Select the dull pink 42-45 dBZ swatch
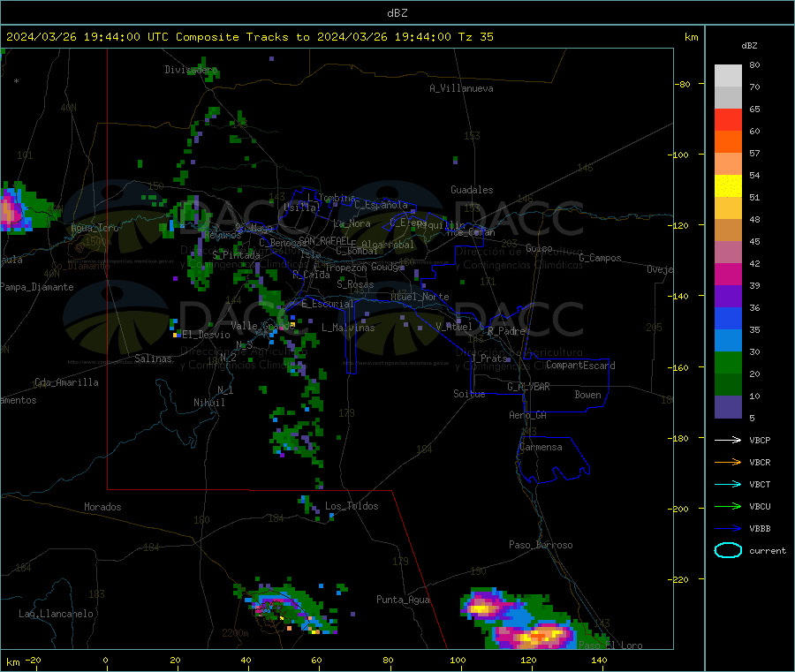Image resolution: width=795 pixels, height=672 pixels. (728, 253)
